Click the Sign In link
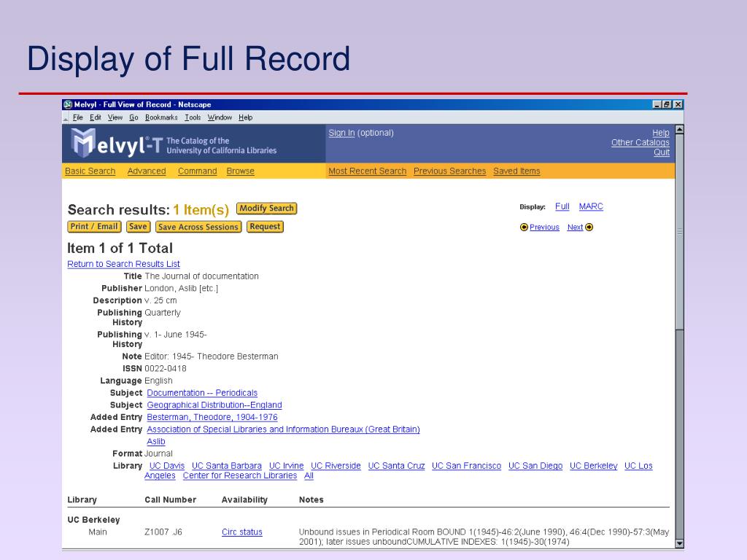Image resolution: width=747 pixels, height=560 pixels. [x=341, y=133]
